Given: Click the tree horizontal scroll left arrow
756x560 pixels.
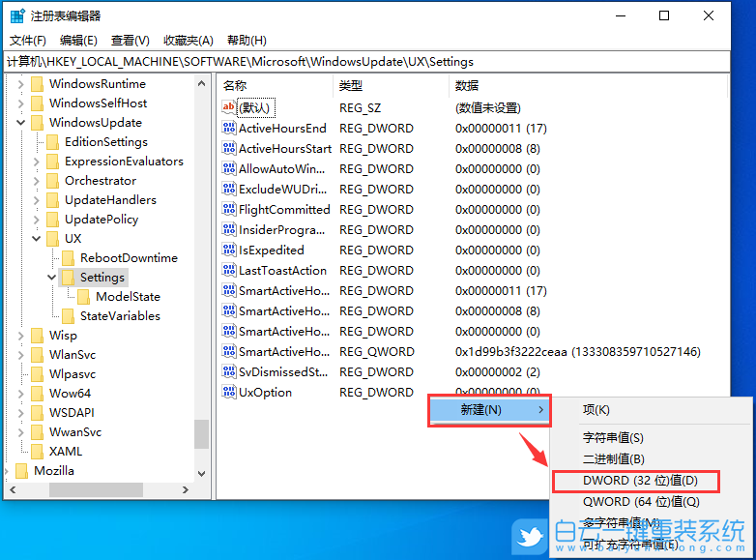Looking at the screenshot, I should (x=13, y=490).
